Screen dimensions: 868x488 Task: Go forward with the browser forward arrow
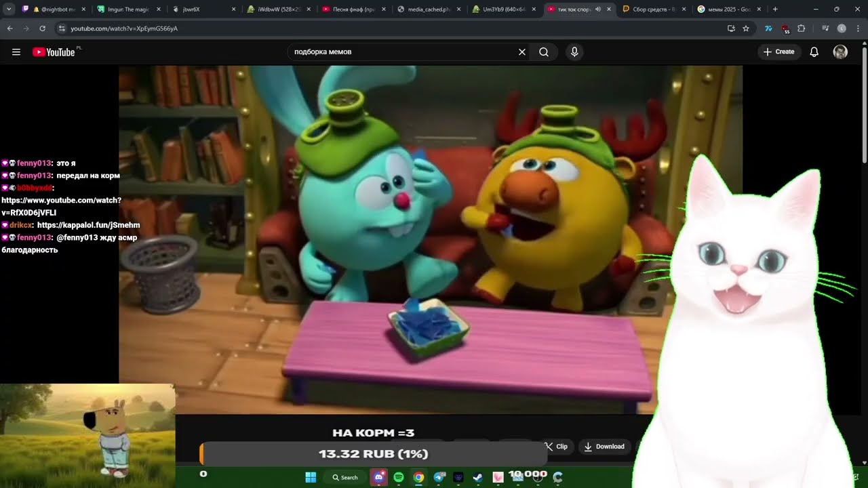click(x=26, y=28)
